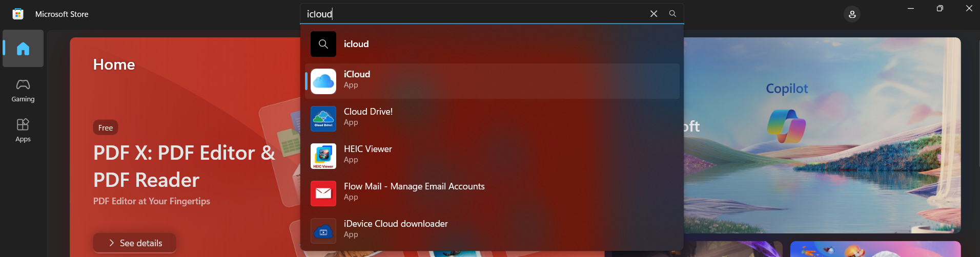Click the 'PDF Editor at Your Fingertips' subtitle
The image size is (980, 257).
click(152, 201)
